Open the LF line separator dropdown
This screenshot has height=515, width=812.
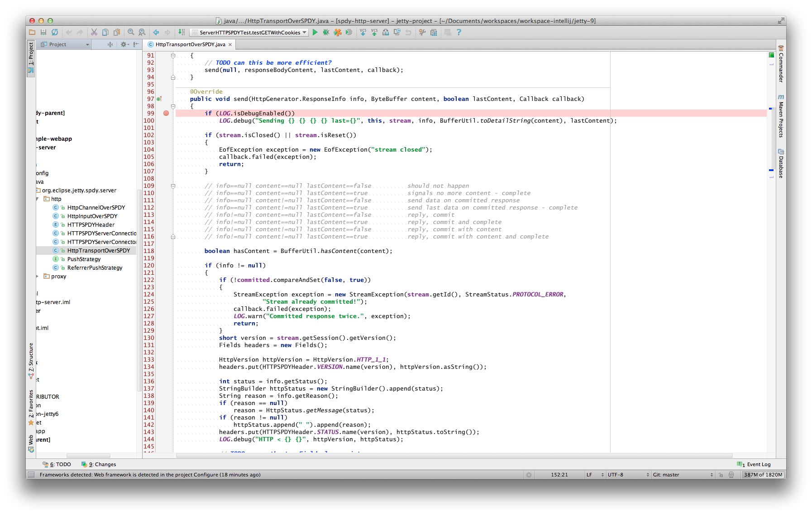(x=594, y=475)
